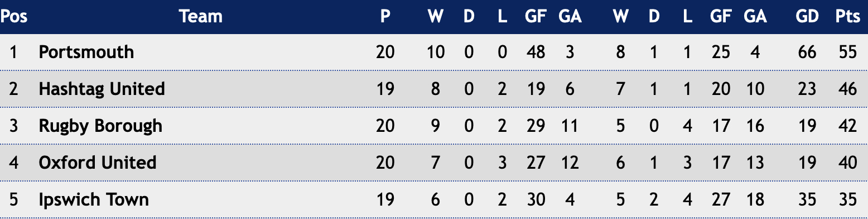
Task: Open the Hashtag United team link
Action: 102,89
